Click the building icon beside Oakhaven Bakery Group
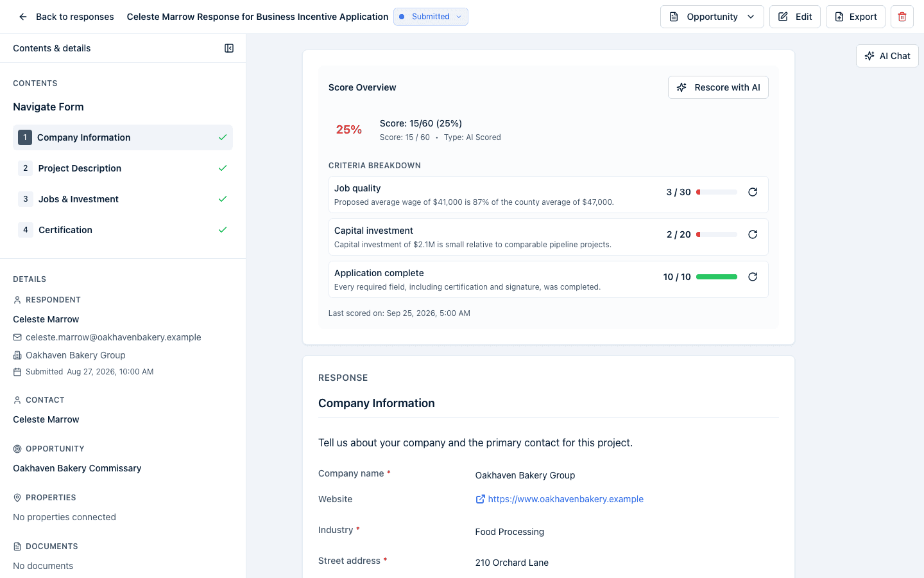The width and height of the screenshot is (924, 578). point(17,355)
